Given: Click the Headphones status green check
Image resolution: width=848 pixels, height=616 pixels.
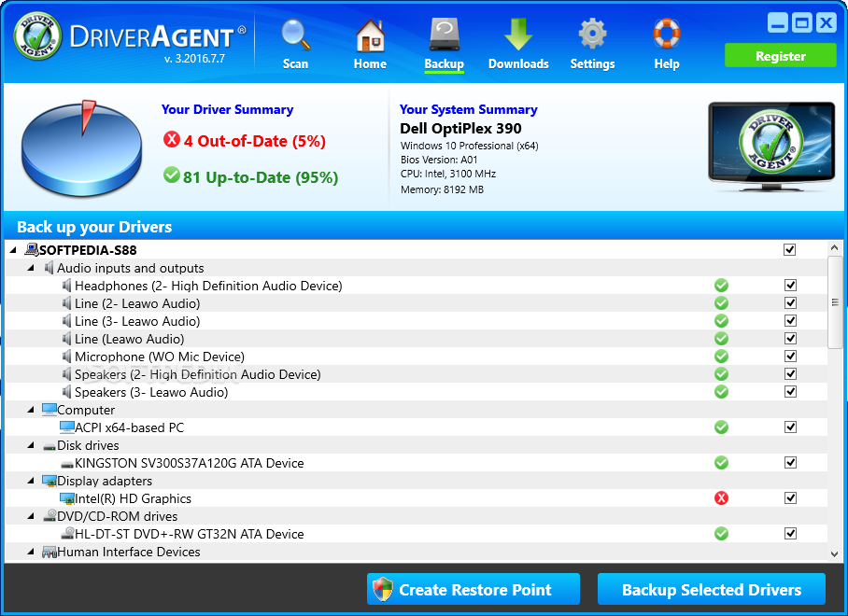Looking at the screenshot, I should click(x=721, y=286).
